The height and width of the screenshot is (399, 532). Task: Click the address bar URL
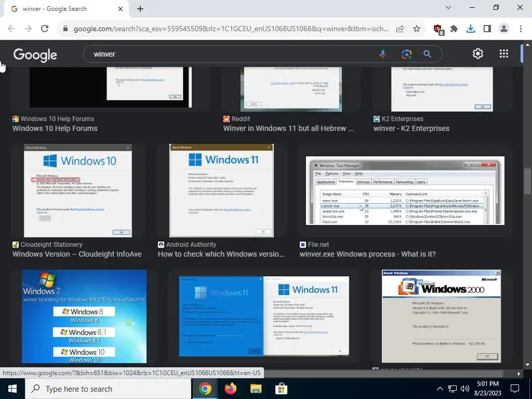coord(231,29)
